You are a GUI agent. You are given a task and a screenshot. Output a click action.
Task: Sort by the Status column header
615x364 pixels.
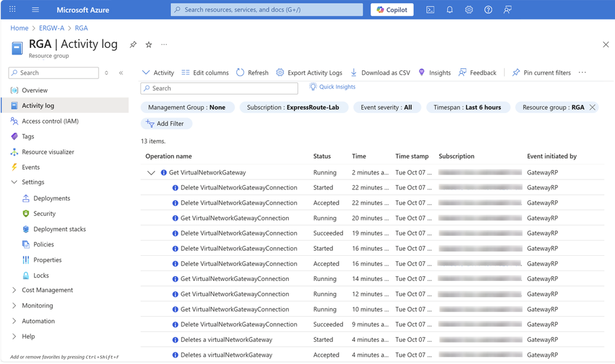[322, 156]
